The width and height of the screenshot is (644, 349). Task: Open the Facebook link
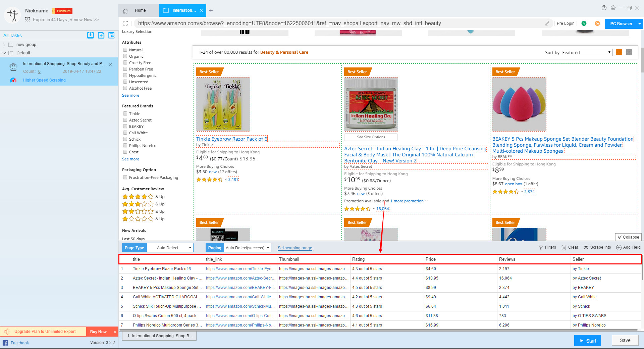20,343
